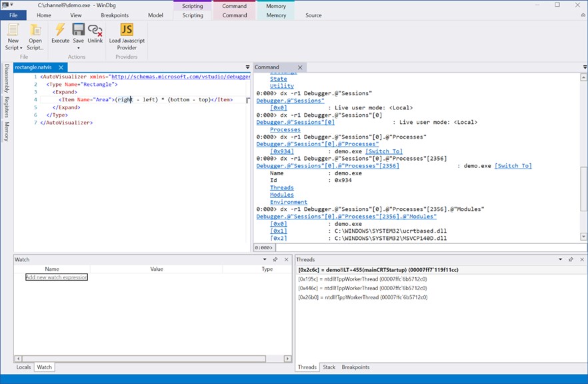Open the Breakpoints ribbon tab
This screenshot has height=384, width=588.
coord(115,15)
